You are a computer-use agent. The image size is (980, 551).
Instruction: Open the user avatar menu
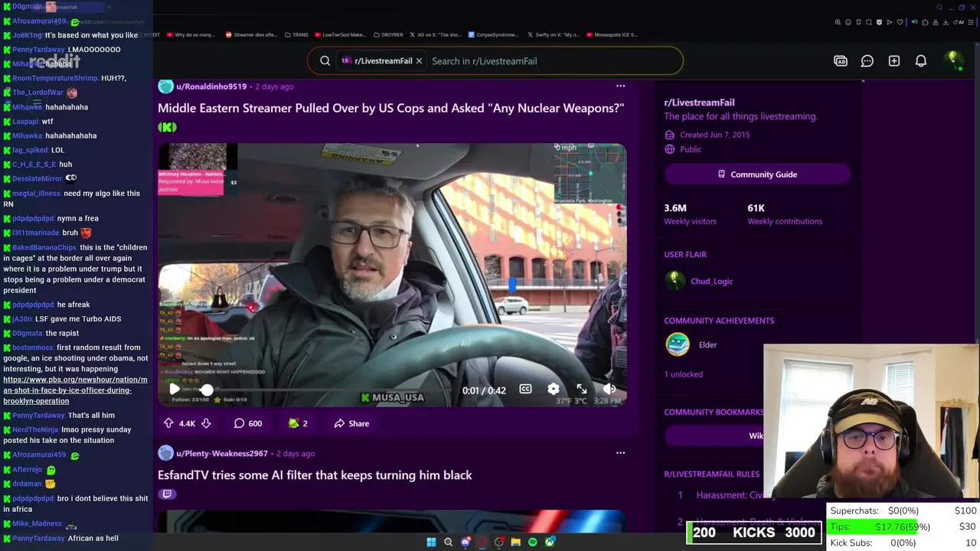[953, 60]
